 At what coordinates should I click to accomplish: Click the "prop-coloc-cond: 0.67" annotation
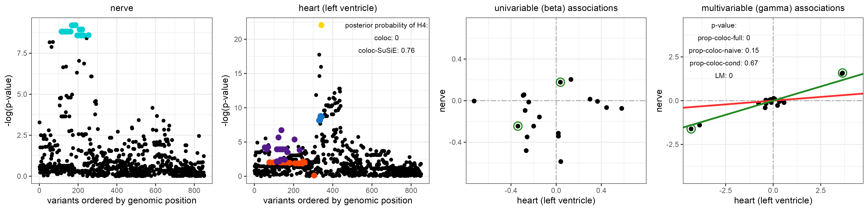click(x=724, y=63)
